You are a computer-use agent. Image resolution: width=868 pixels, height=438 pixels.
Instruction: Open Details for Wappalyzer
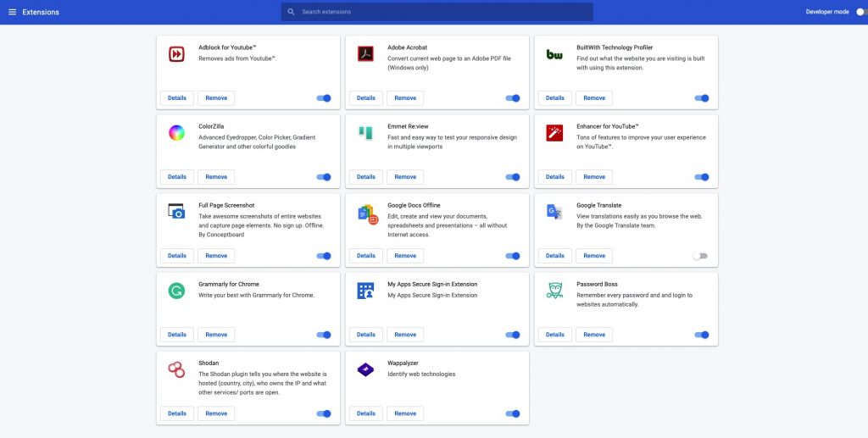coord(366,413)
